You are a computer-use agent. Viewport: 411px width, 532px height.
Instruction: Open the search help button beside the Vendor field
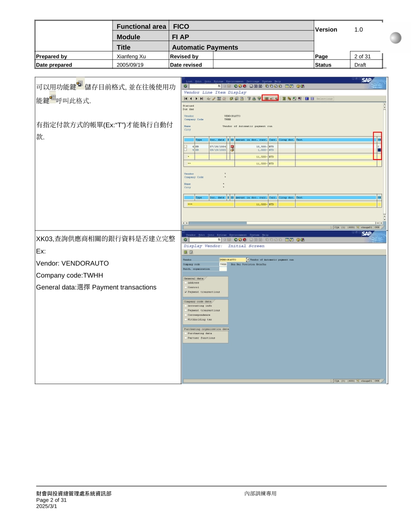pyautogui.click(x=248, y=260)
